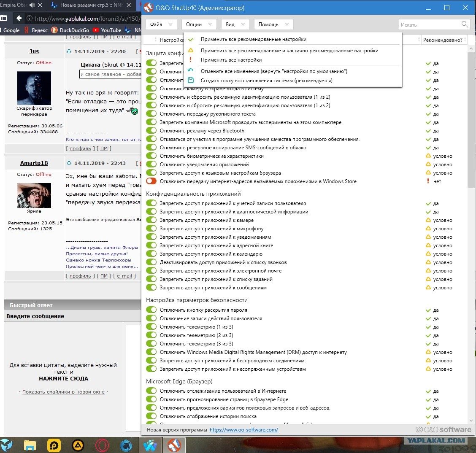Image resolution: width=476 pixels, height=453 pixels.
Task: Click 'Показать смайлики в новом окне' link
Action: point(63,392)
